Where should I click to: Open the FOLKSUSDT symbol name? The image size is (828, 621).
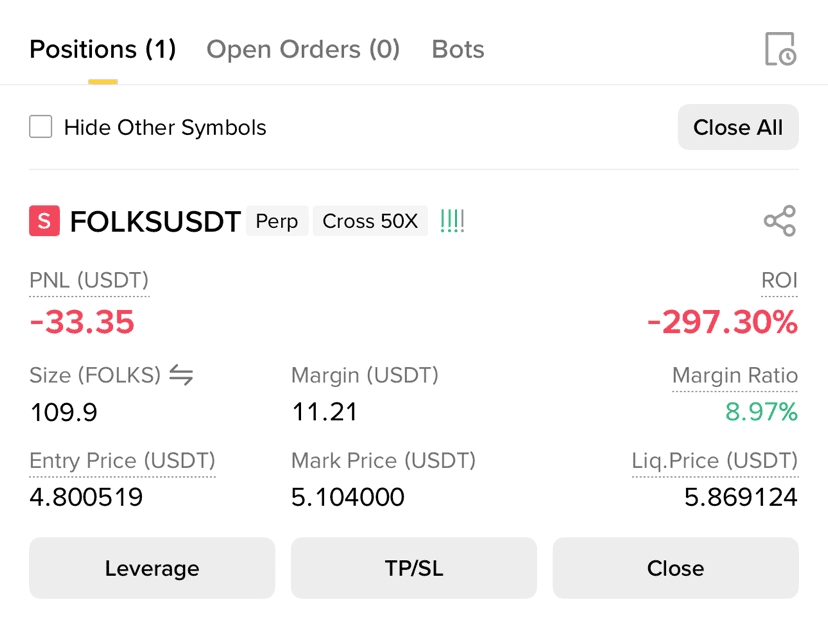[x=155, y=221]
